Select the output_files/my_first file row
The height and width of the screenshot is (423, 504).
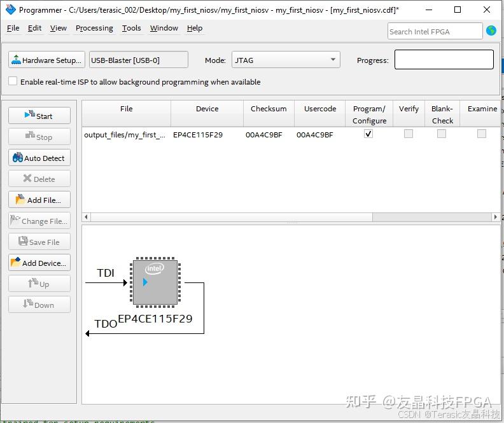291,135
